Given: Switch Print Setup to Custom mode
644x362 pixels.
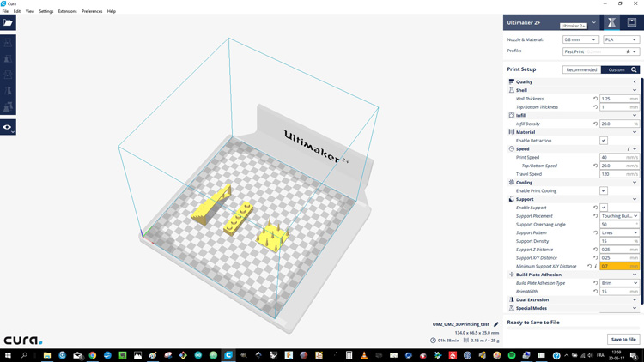Looking at the screenshot, I should click(x=616, y=69).
